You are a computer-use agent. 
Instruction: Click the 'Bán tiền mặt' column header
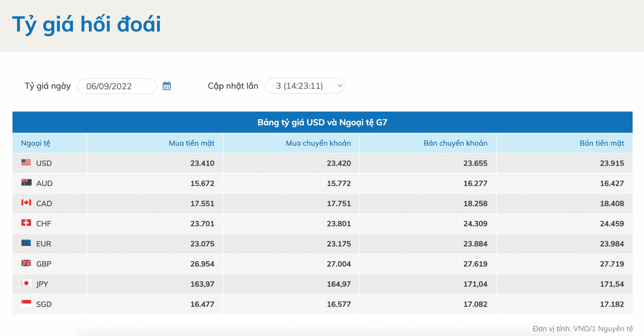click(602, 143)
